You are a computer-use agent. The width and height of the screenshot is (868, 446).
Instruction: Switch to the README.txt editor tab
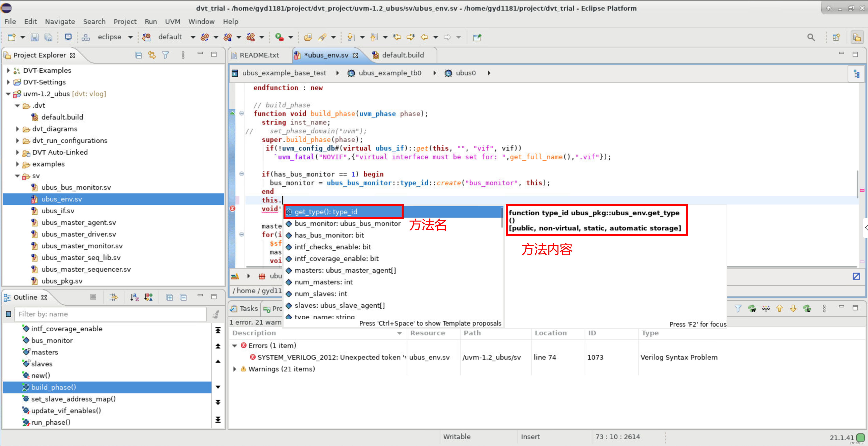click(259, 55)
